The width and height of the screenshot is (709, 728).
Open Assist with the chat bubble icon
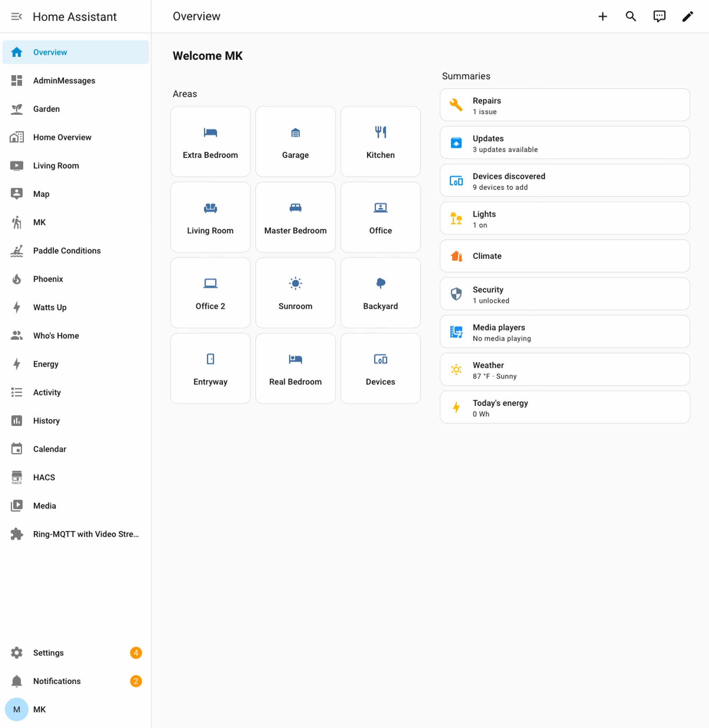click(659, 16)
